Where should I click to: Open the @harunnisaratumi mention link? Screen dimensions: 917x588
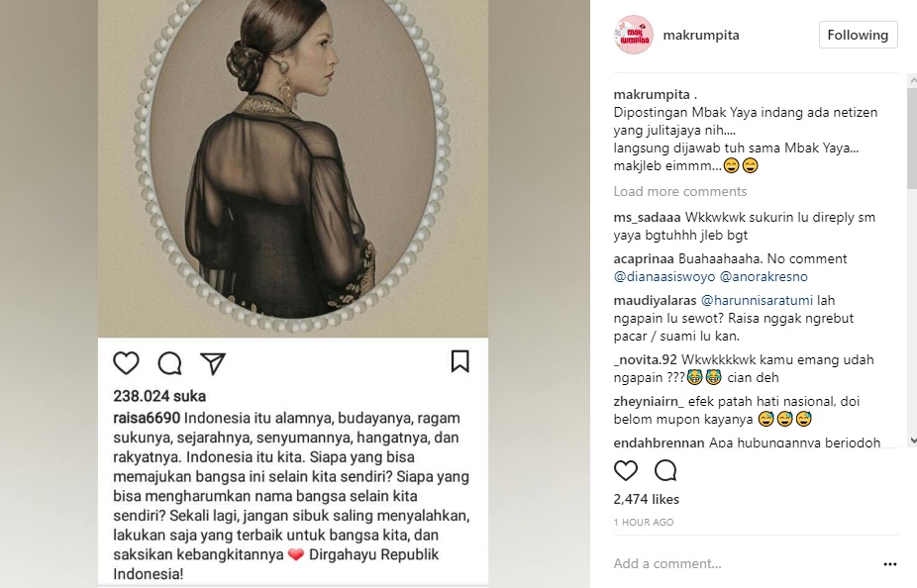point(757,300)
